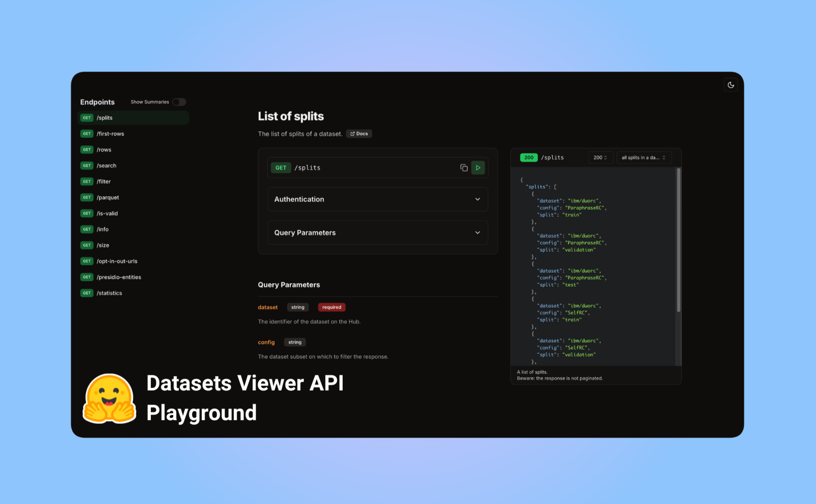Select the /info endpoint in the sidebar
The image size is (816, 504).
103,229
